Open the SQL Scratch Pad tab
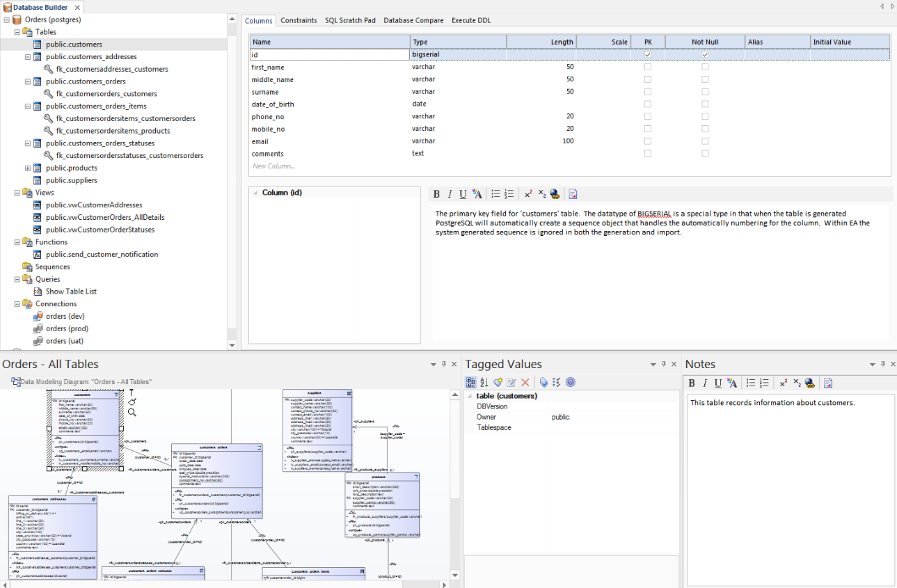897x588 pixels. tap(350, 20)
